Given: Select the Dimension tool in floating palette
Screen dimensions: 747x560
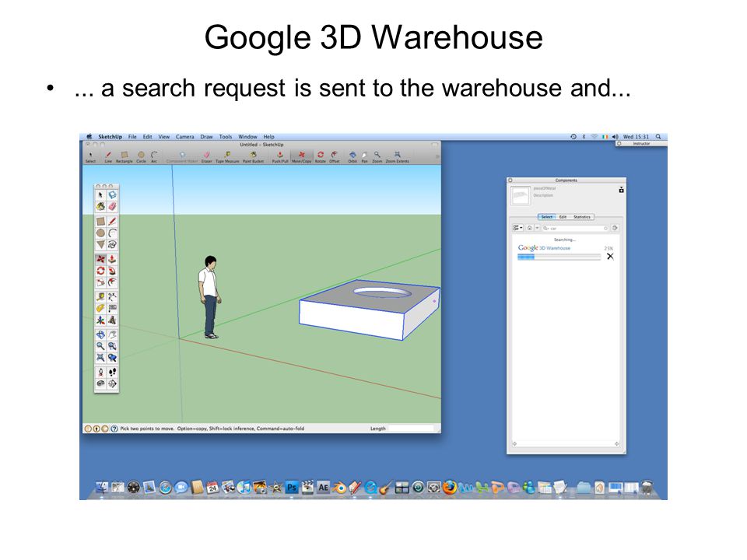Looking at the screenshot, I should (112, 296).
